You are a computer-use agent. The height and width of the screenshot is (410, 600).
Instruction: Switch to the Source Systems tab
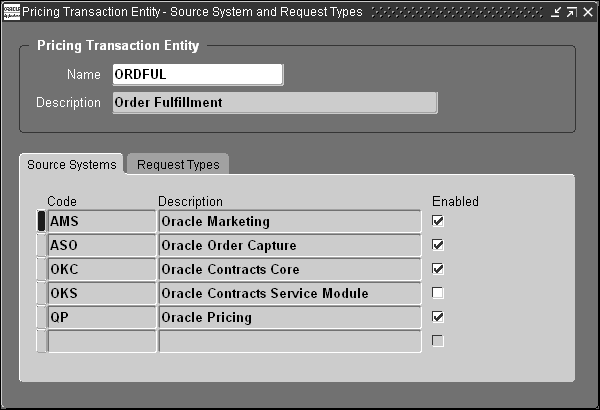72,165
